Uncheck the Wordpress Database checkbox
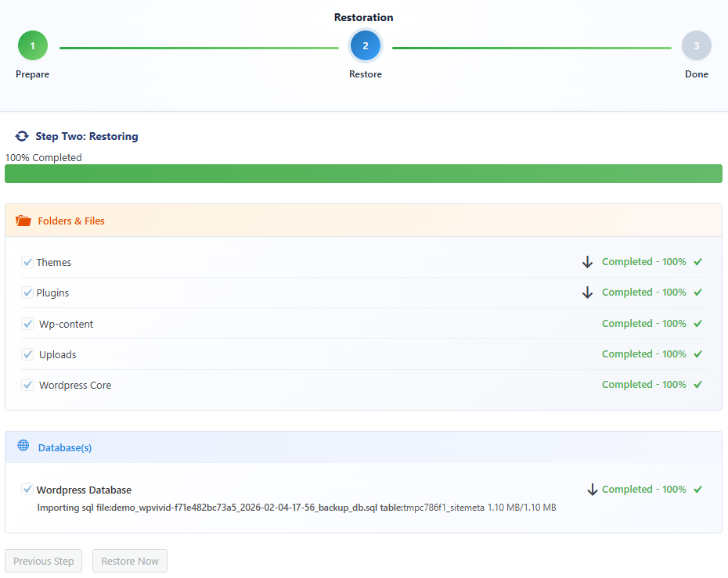 click(x=27, y=489)
